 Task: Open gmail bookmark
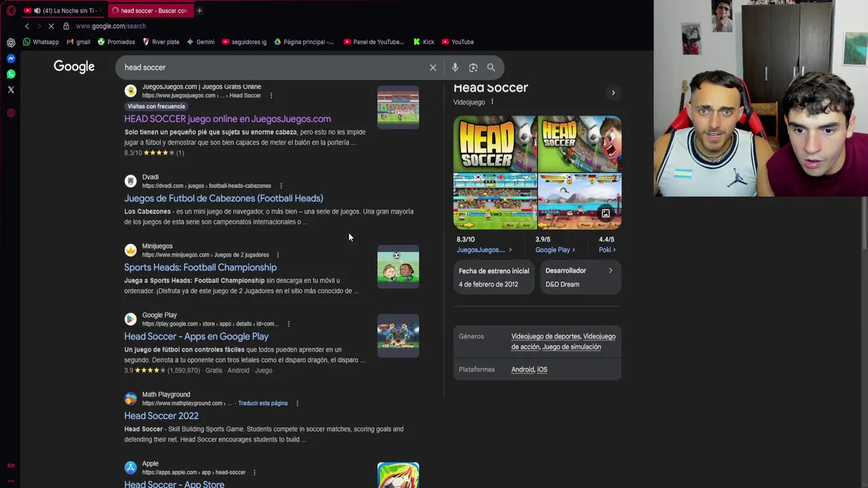[x=78, y=42]
